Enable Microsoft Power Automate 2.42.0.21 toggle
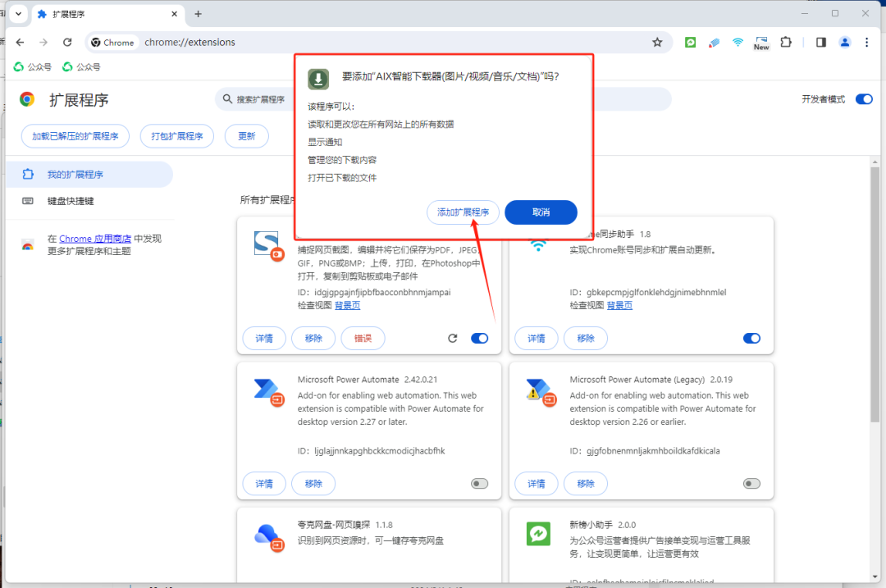 (x=479, y=484)
